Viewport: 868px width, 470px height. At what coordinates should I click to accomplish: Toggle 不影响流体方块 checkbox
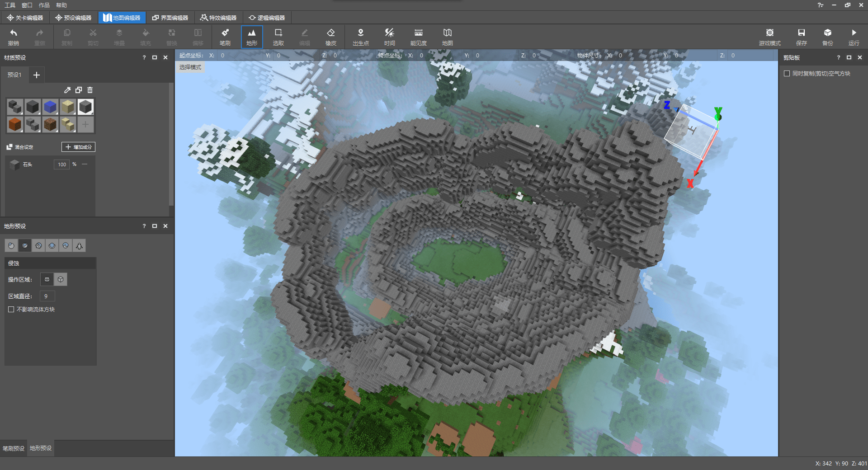11,309
